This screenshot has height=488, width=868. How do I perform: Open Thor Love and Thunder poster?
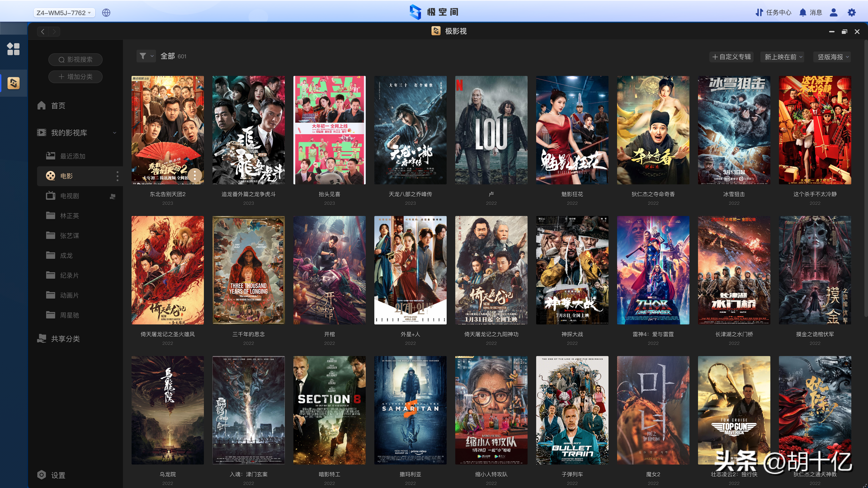[653, 270]
